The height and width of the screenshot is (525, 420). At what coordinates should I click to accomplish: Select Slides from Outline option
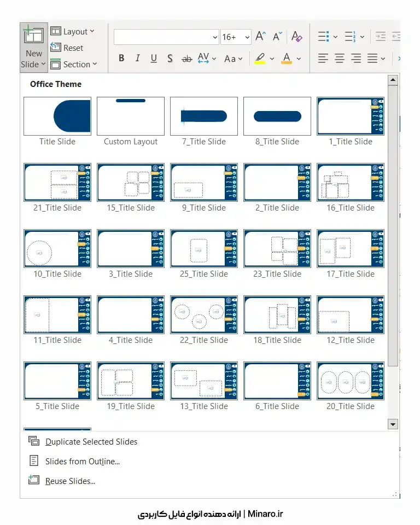(82, 462)
